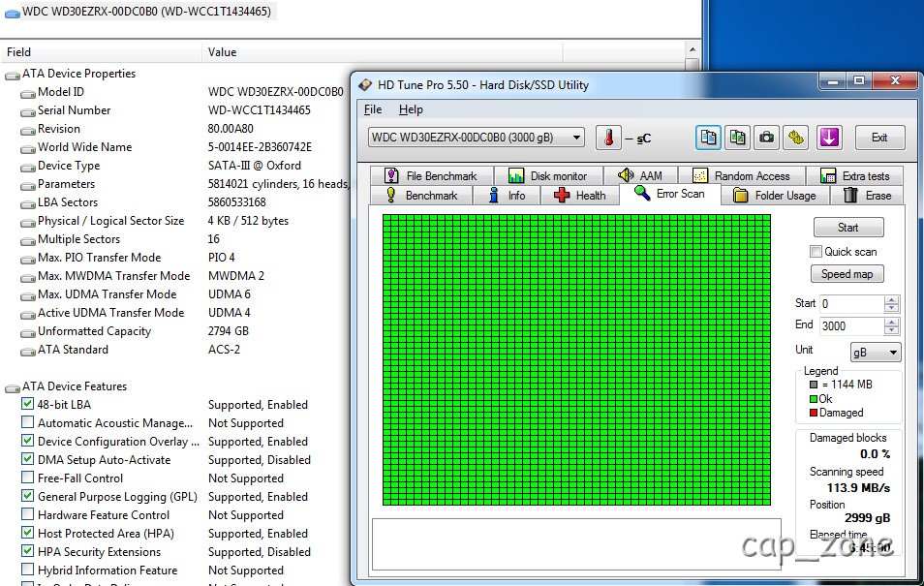Click the drive icon in the top header
This screenshot has width=924, height=586.
(12, 13)
